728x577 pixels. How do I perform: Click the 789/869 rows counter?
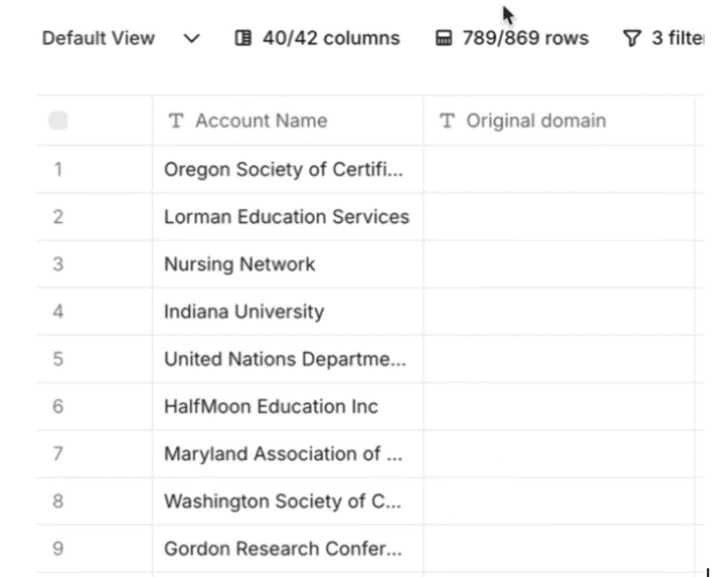tap(525, 37)
